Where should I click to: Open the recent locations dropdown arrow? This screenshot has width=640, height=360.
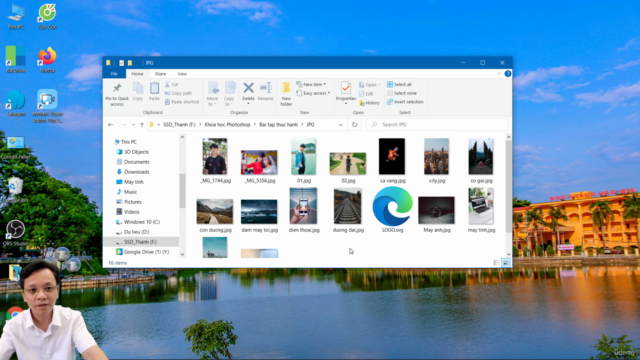coord(133,124)
